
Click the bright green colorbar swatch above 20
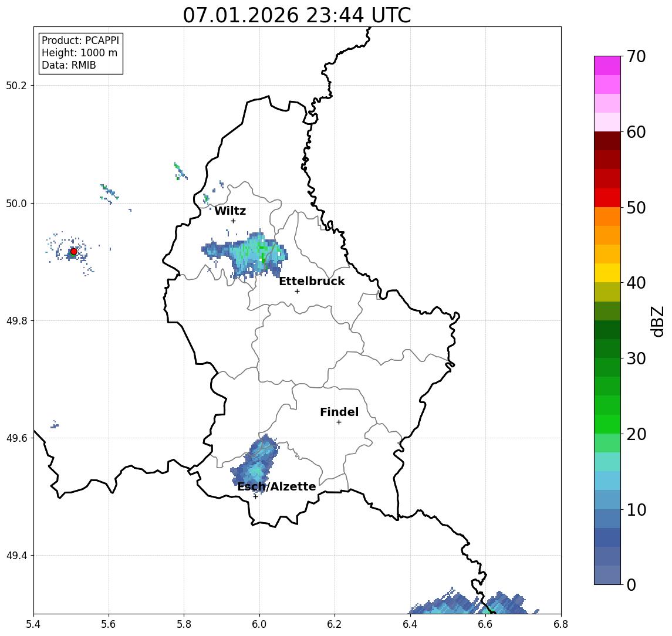(x=607, y=424)
